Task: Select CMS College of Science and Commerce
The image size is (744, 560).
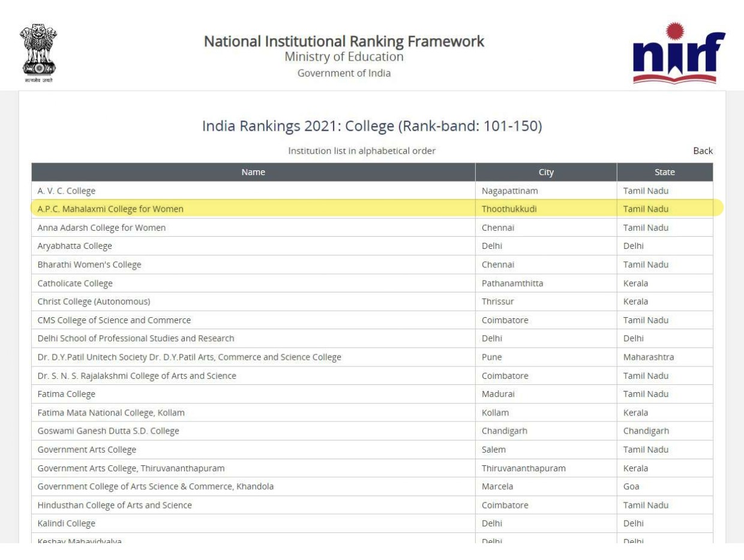Action: click(x=114, y=320)
